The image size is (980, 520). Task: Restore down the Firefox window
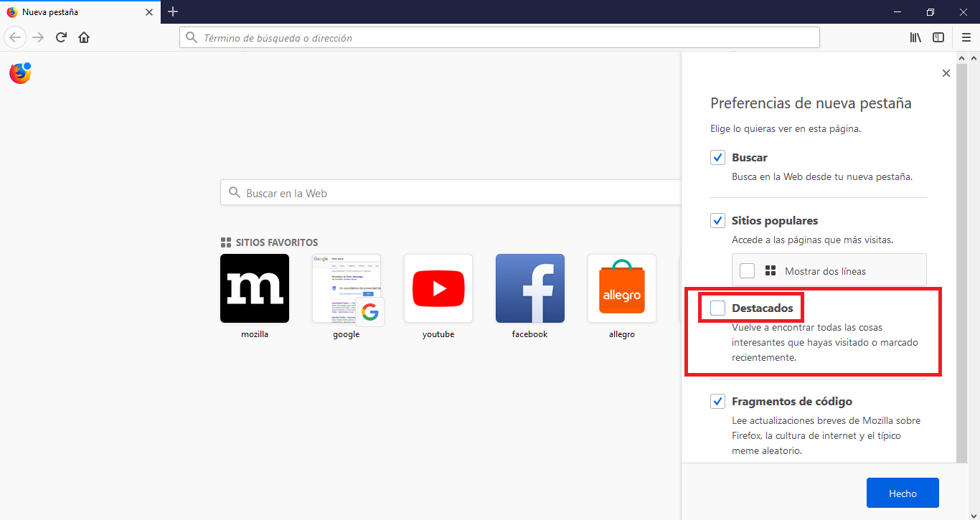(930, 11)
